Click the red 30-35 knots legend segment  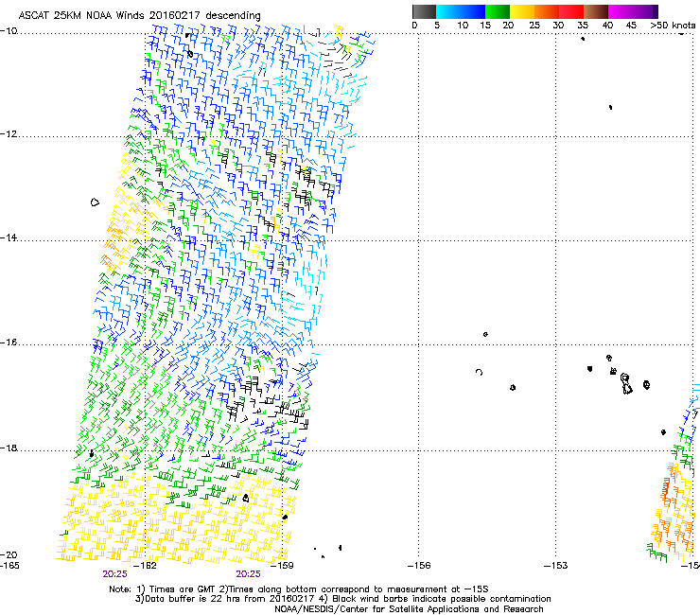click(x=571, y=11)
